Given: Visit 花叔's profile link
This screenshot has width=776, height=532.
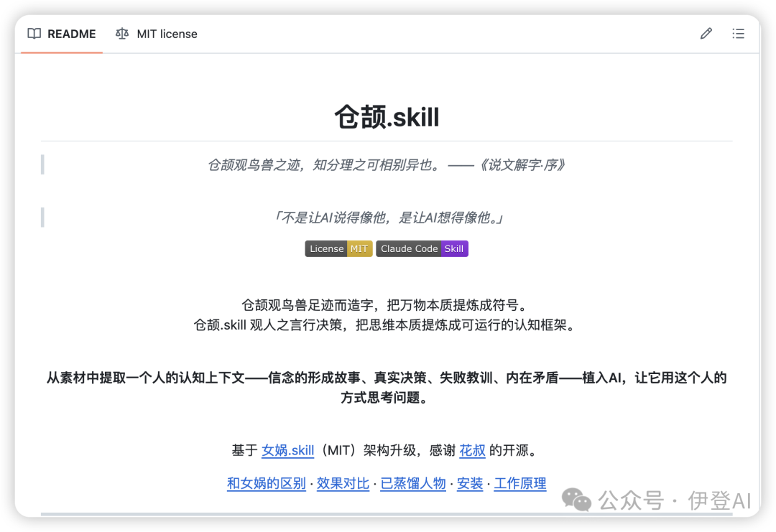Looking at the screenshot, I should click(472, 450).
